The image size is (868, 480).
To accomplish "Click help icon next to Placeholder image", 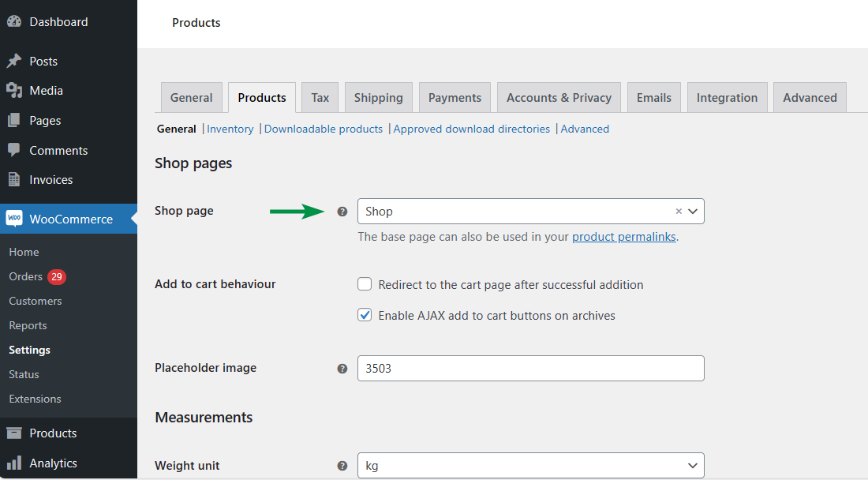I will point(342,369).
